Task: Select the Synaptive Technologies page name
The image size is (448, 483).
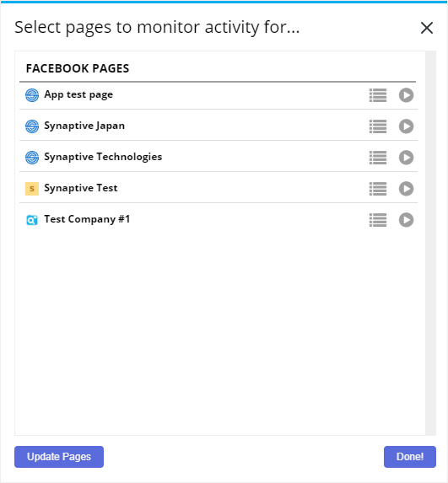Action: (x=103, y=157)
